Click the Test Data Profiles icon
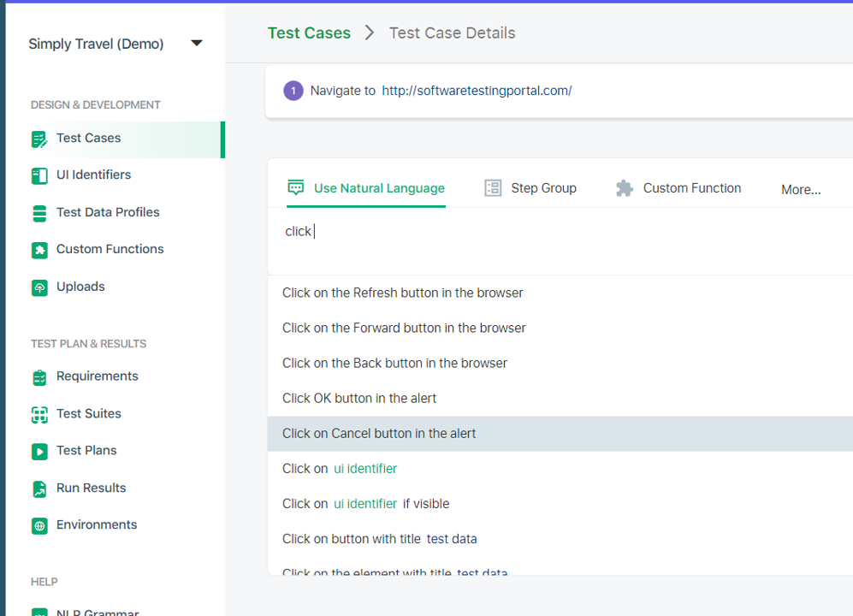This screenshot has width=853, height=616. click(x=39, y=213)
